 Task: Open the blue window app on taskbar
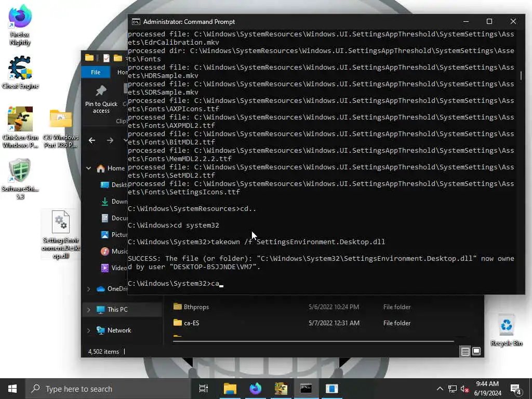pos(331,389)
